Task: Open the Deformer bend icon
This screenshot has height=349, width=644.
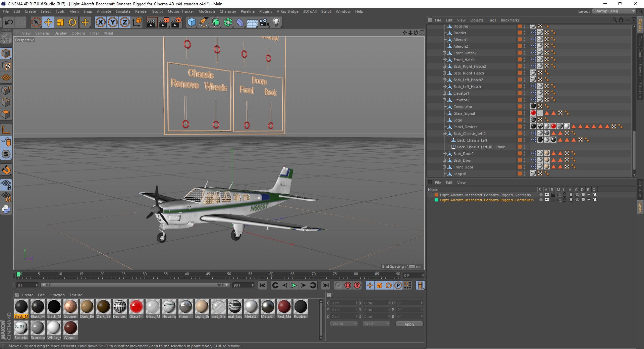Action: [240, 22]
